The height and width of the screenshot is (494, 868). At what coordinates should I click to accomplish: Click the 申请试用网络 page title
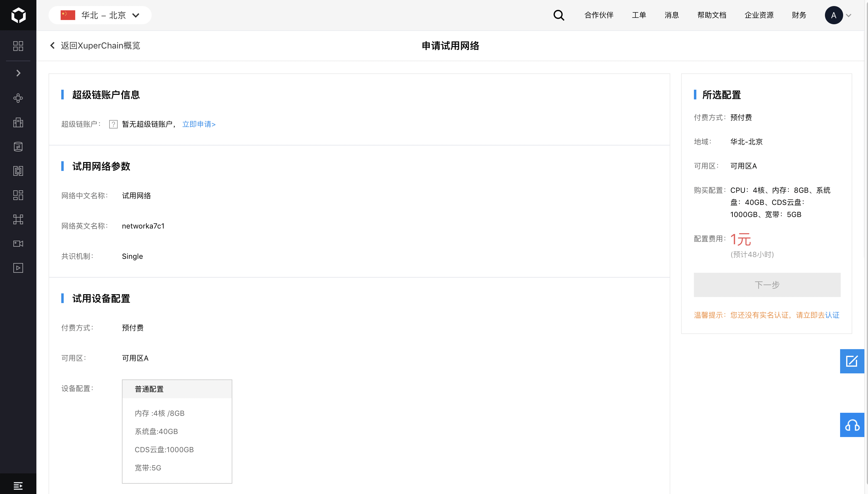[x=450, y=46]
